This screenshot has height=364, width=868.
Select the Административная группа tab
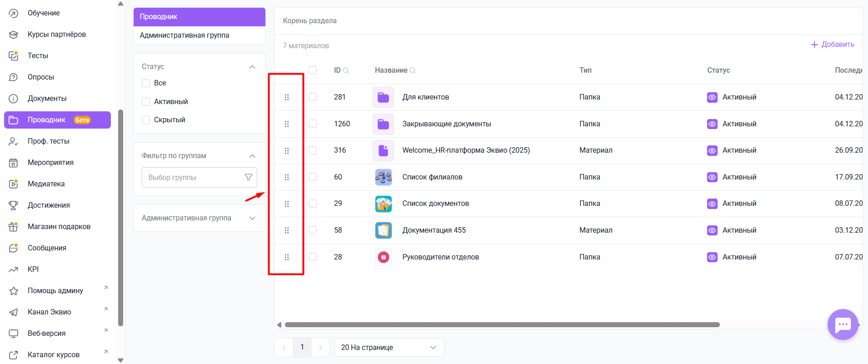(x=200, y=35)
